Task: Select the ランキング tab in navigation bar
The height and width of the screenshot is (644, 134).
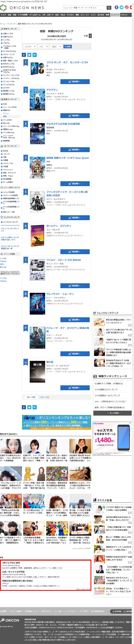Action: click(115, 15)
